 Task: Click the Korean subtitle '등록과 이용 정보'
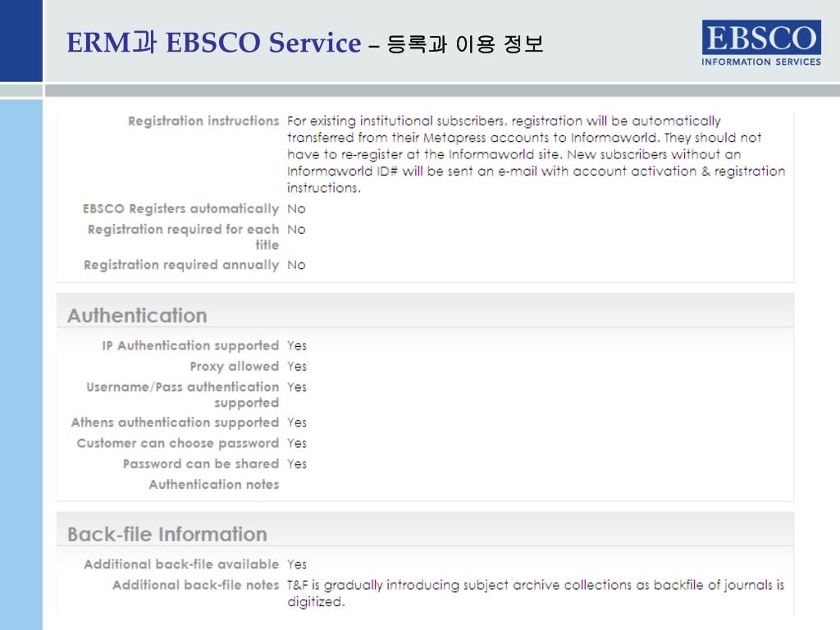[465, 44]
